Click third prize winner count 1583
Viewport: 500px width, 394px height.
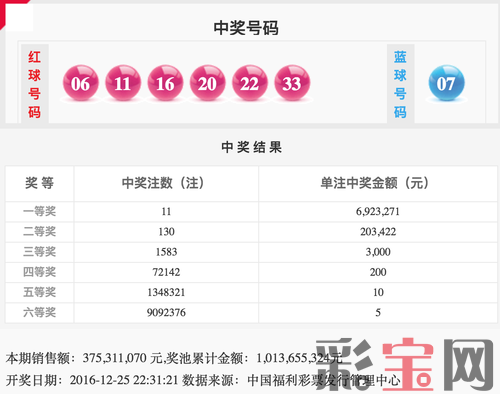pyautogui.click(x=166, y=252)
